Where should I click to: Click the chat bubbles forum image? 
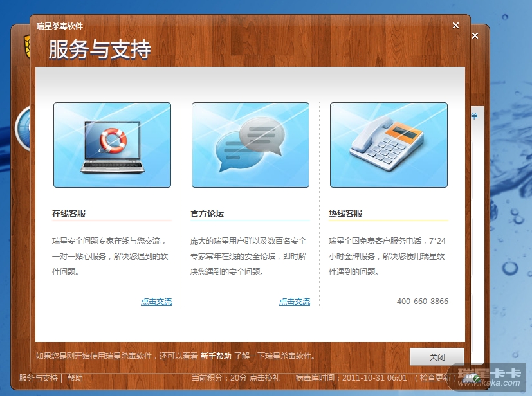pos(250,145)
